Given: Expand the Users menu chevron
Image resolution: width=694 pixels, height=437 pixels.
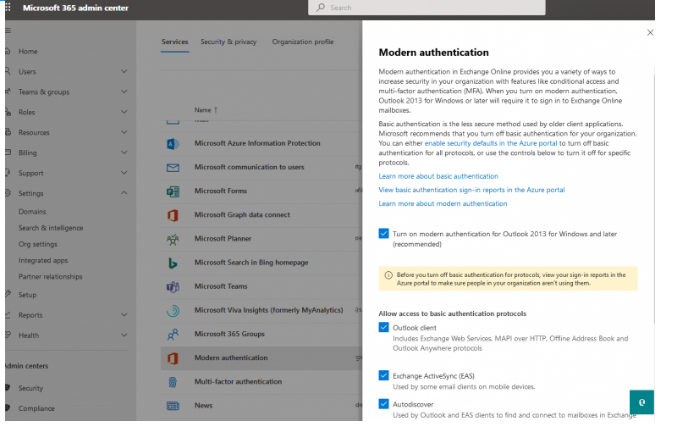Looking at the screenshot, I should pos(124,71).
